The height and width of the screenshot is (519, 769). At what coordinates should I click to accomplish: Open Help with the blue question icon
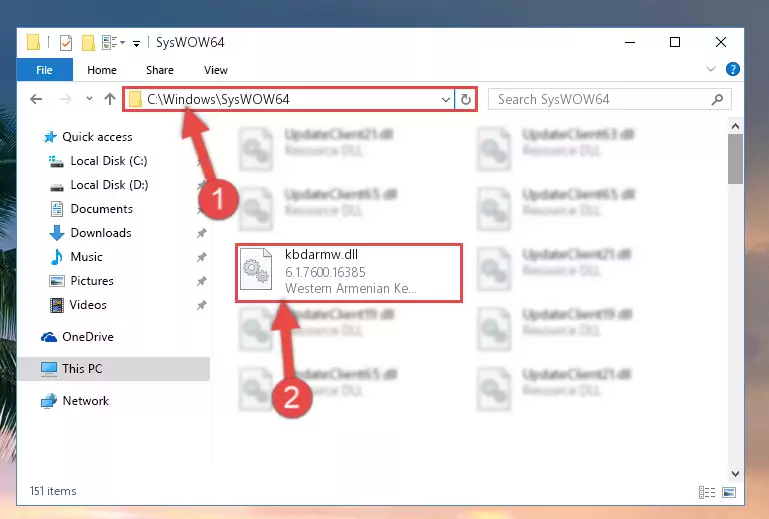click(733, 69)
